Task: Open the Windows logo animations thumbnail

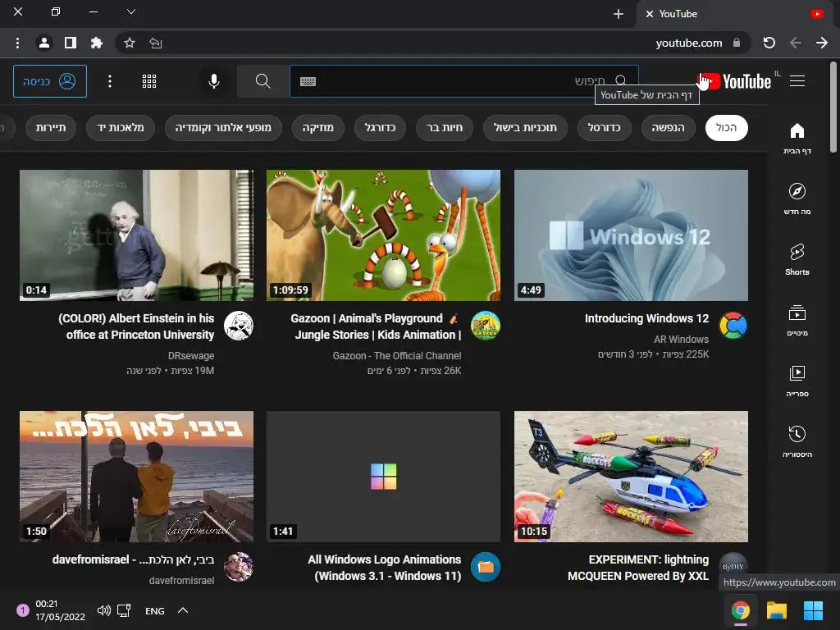Action: click(384, 477)
